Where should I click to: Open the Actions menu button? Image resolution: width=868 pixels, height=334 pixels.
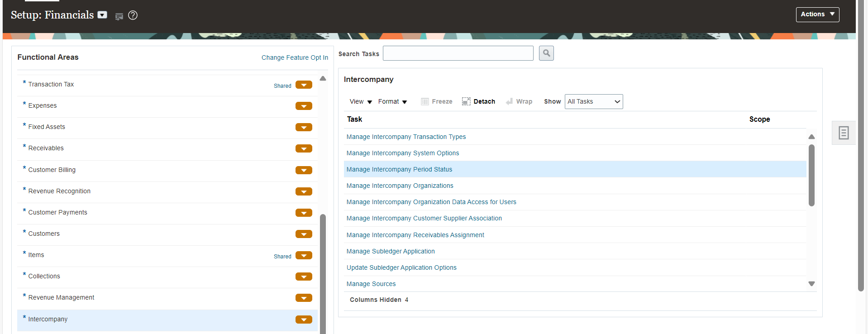coord(817,14)
